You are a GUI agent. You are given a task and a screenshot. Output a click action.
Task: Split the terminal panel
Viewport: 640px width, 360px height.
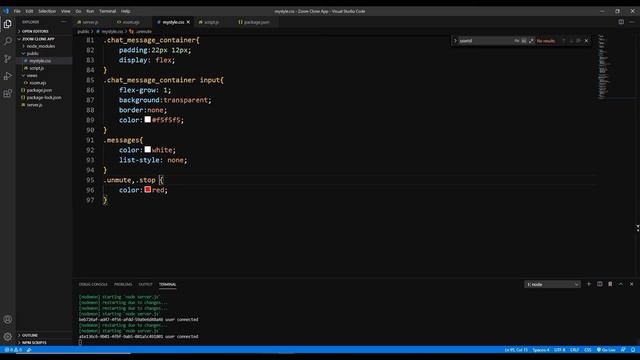[599, 284]
